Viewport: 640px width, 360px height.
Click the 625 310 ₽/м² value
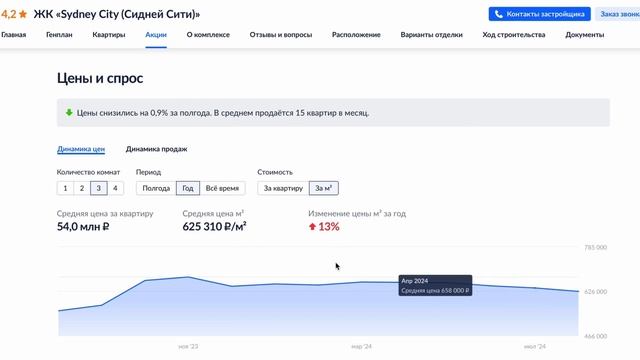click(x=214, y=227)
